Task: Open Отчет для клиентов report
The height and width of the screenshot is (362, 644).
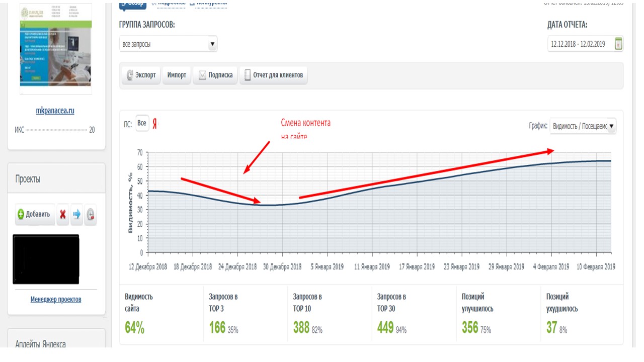Action: coord(273,75)
